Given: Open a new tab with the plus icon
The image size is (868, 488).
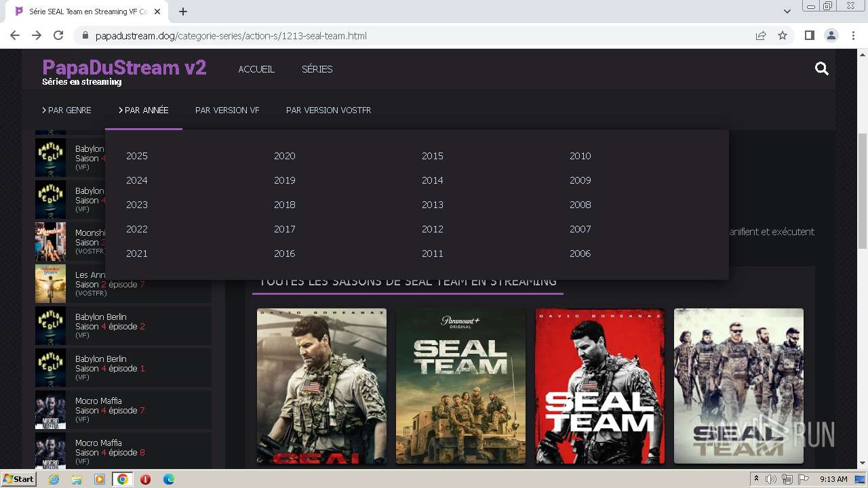Looking at the screenshot, I should pyautogui.click(x=183, y=12).
